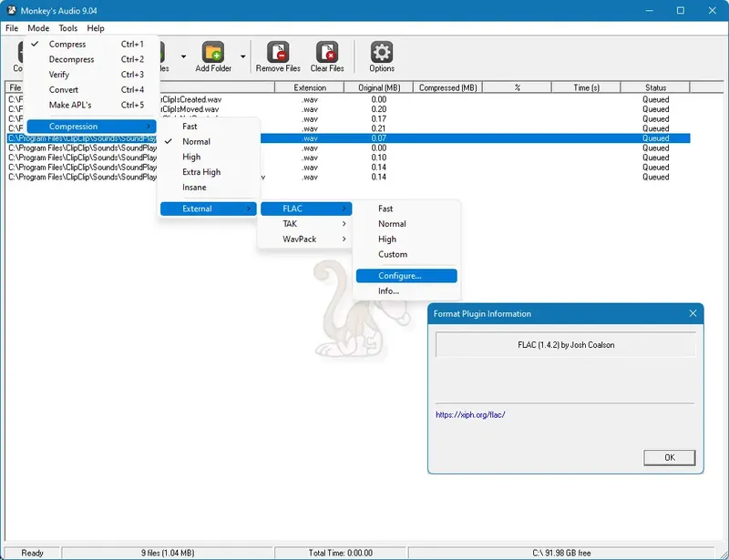729x560 pixels.
Task: Click OK in Format Plugin Information
Action: pos(670,457)
